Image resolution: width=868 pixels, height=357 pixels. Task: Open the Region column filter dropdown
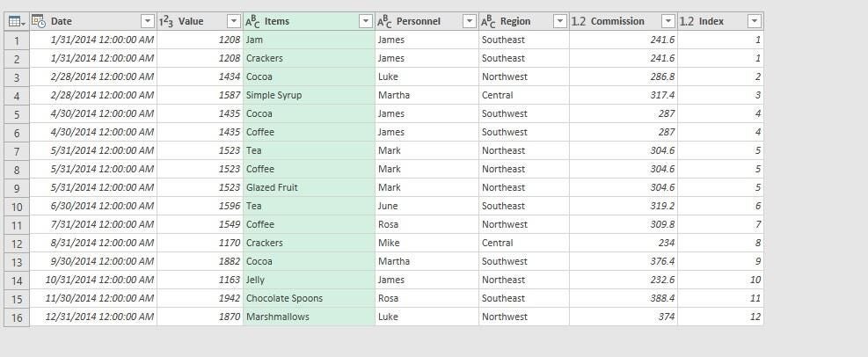[x=559, y=21]
